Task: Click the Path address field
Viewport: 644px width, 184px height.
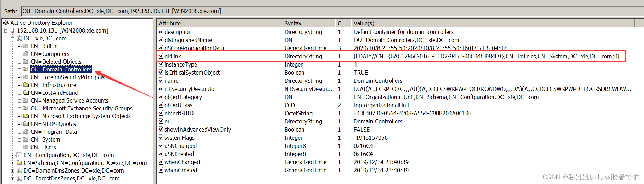Action: [332, 11]
